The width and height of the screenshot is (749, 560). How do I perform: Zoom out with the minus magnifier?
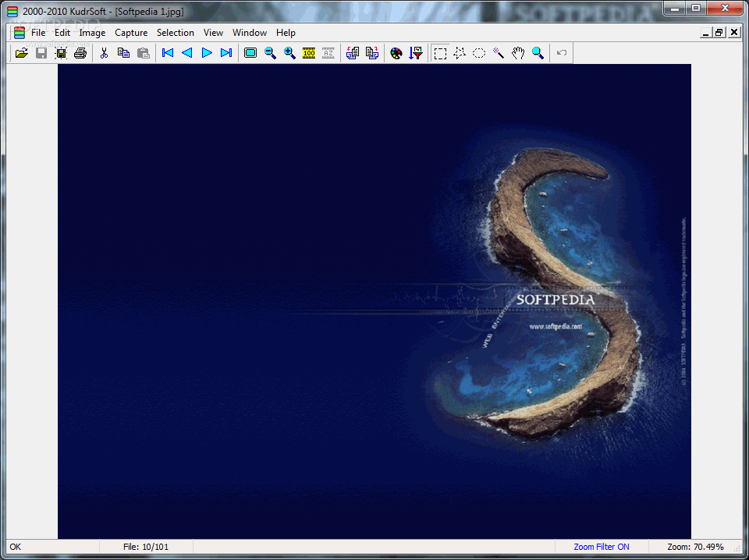pyautogui.click(x=270, y=53)
